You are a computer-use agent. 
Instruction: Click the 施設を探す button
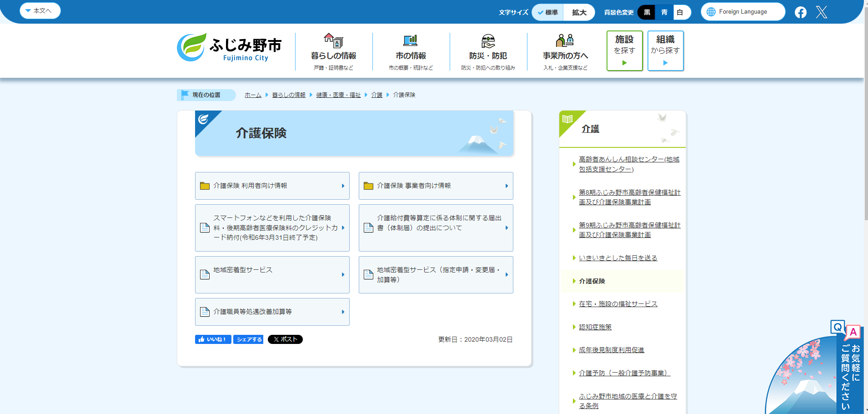624,50
